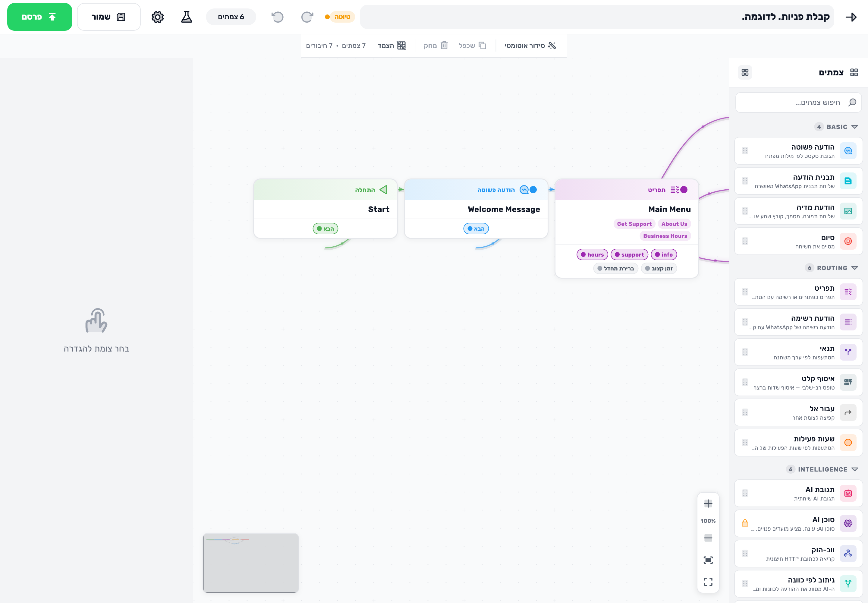Select the הודעה פשוטה node item
The width and height of the screenshot is (868, 603).
(798, 151)
